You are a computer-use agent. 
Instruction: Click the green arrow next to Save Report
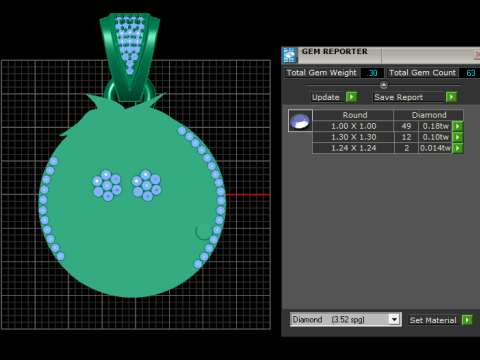451,97
